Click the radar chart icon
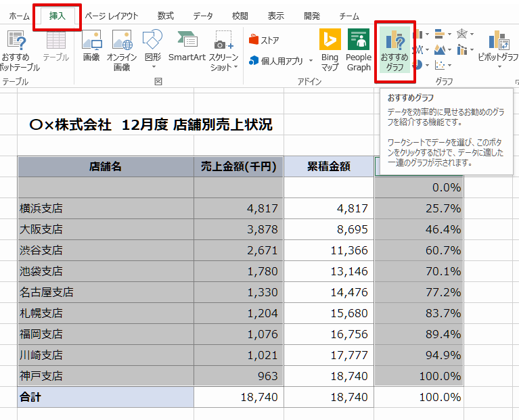519x420 pixels. tap(462, 34)
